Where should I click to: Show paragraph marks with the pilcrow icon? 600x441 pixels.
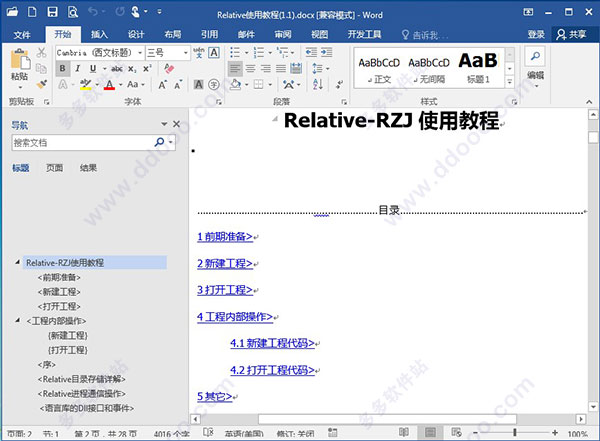(x=339, y=84)
